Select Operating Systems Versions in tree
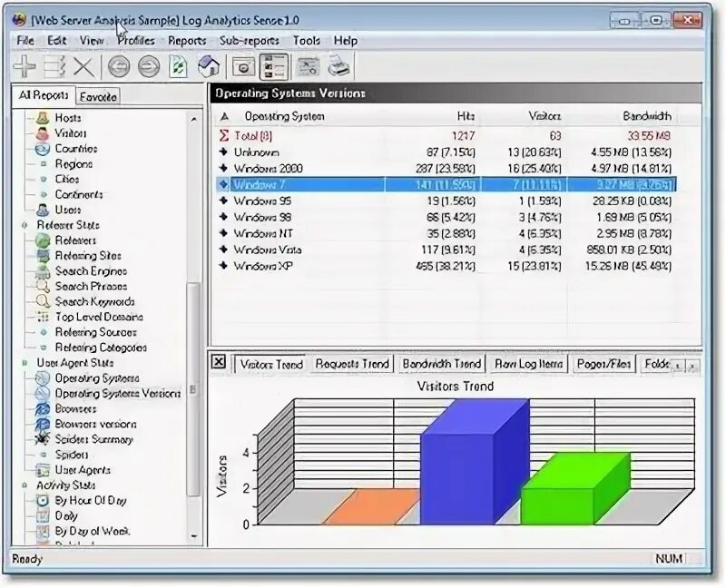Viewport: 726px width, 588px height. tap(118, 394)
